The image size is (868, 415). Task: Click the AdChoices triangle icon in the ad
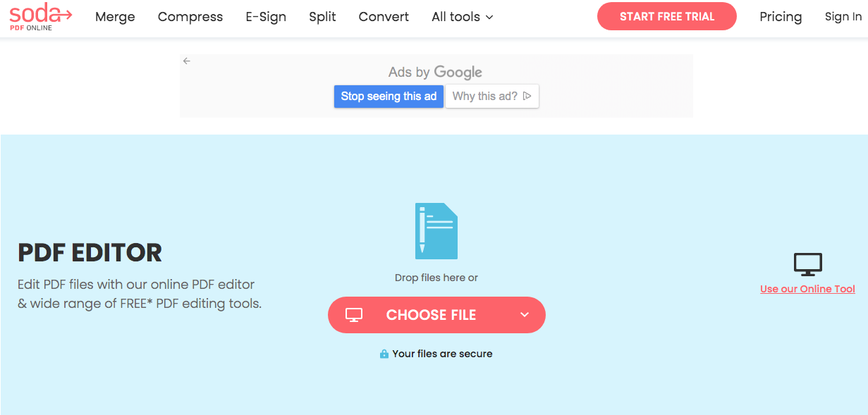(x=527, y=97)
